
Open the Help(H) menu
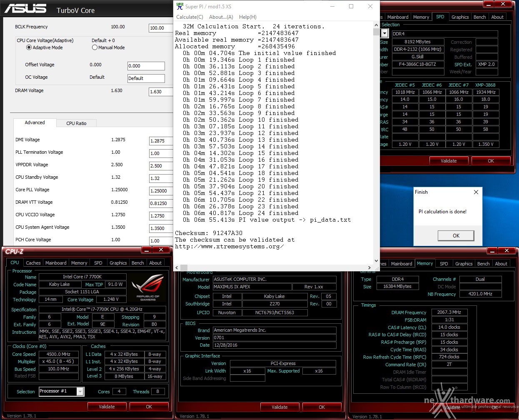point(247,17)
